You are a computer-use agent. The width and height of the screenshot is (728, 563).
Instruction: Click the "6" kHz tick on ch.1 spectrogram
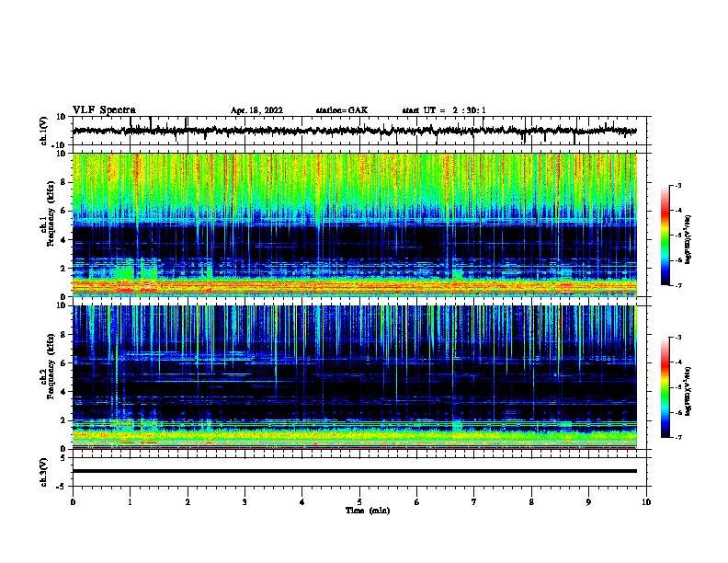[x=64, y=211]
